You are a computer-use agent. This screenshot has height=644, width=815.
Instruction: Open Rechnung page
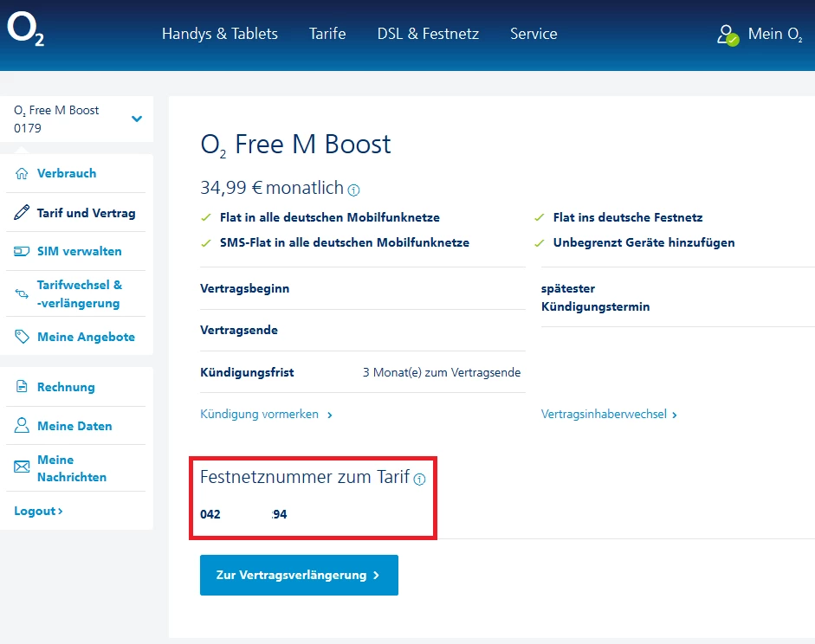tap(66, 387)
